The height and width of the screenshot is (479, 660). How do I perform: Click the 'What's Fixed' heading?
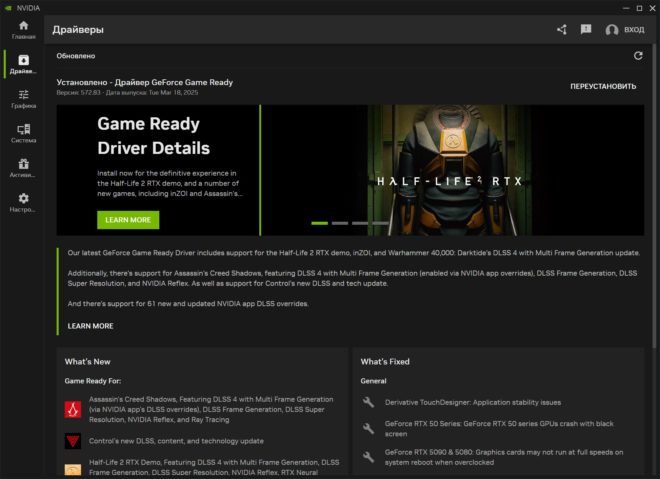tap(385, 362)
